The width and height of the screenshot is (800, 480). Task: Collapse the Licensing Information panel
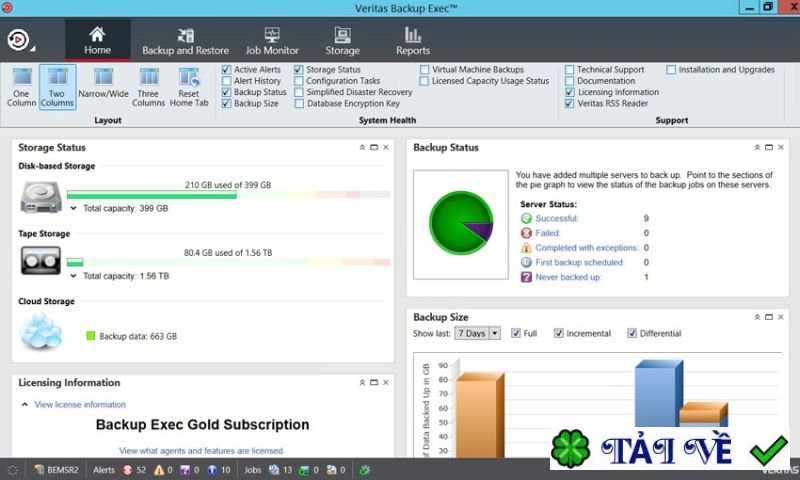point(362,382)
